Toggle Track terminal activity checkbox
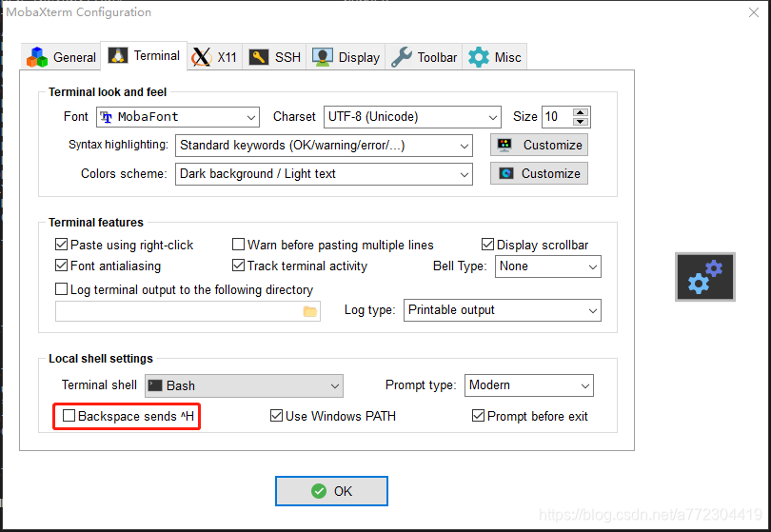This screenshot has width=771, height=532. point(239,266)
